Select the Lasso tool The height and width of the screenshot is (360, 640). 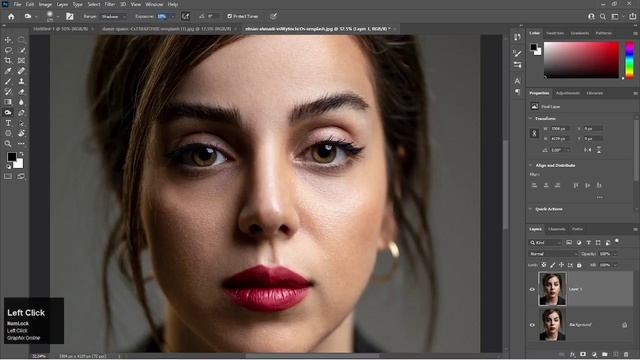8,50
